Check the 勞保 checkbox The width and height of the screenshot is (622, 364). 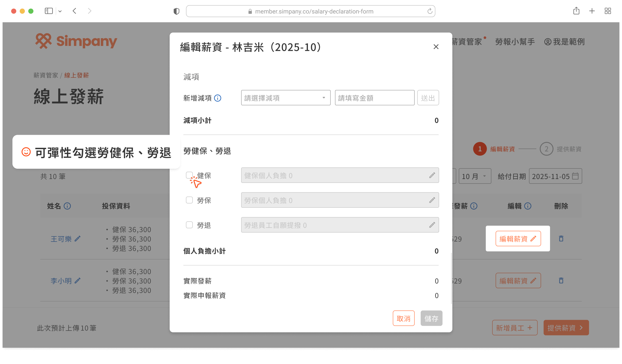pyautogui.click(x=189, y=200)
